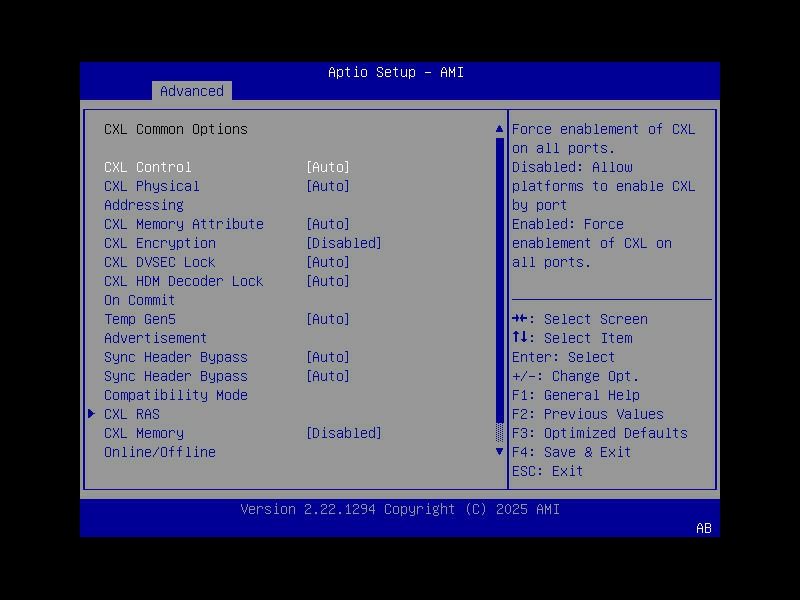Image resolution: width=800 pixels, height=600 pixels.
Task: Select the CXL Control option label
Action: (148, 167)
